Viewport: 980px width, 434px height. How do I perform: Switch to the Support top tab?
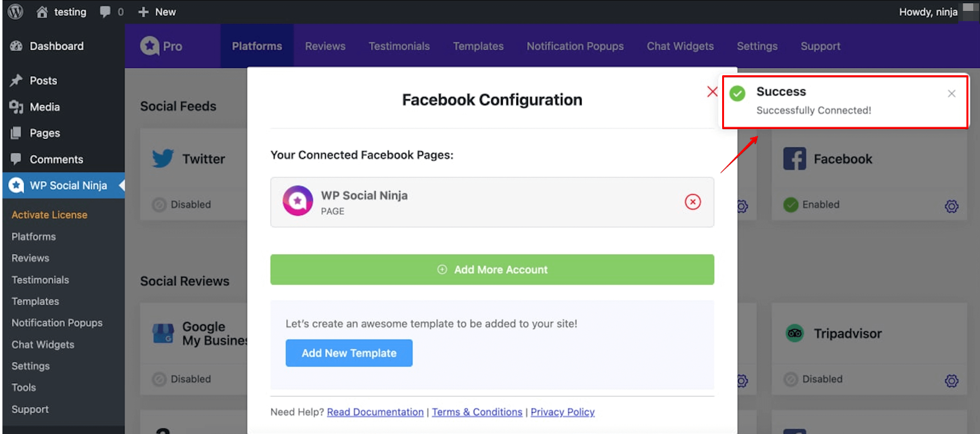pyautogui.click(x=820, y=46)
